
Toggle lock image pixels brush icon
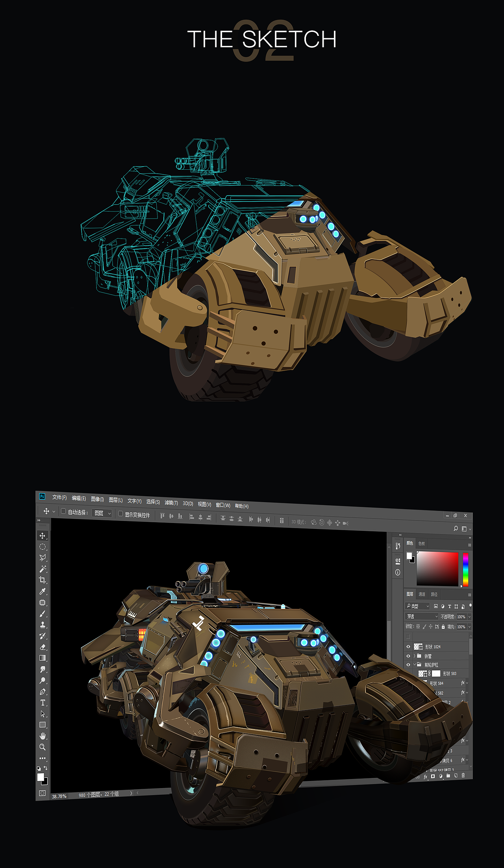tap(424, 627)
